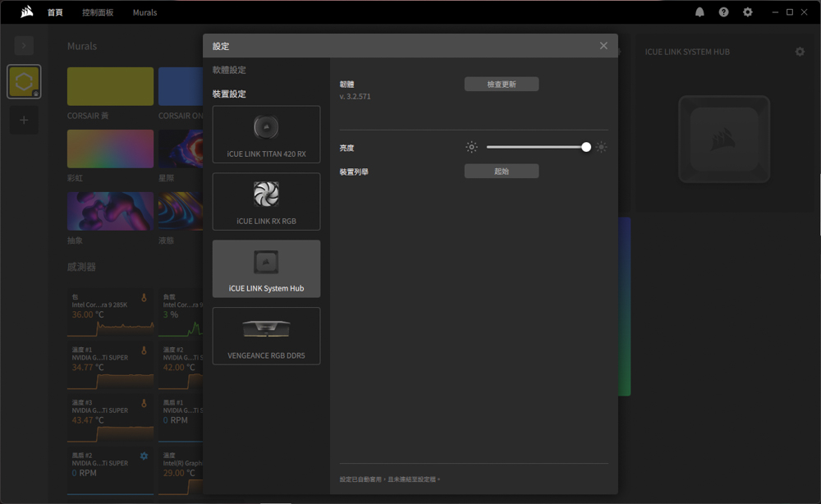Choose the 星際 mural thumbnail

(181, 149)
